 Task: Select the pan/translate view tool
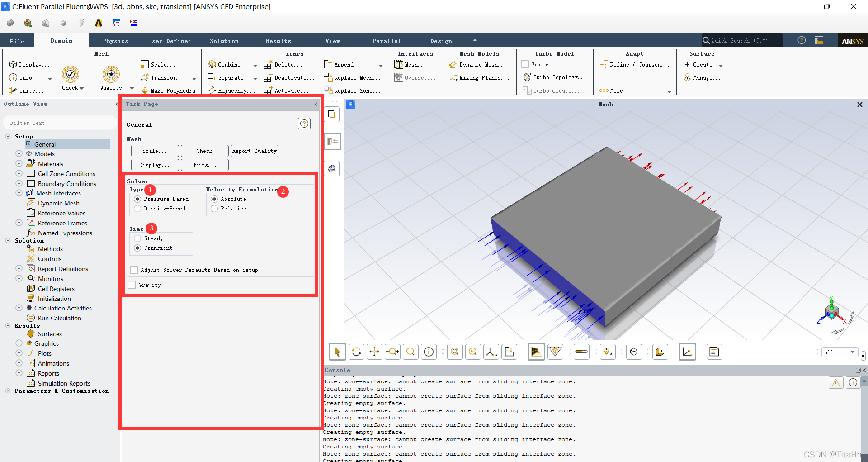tap(374, 352)
